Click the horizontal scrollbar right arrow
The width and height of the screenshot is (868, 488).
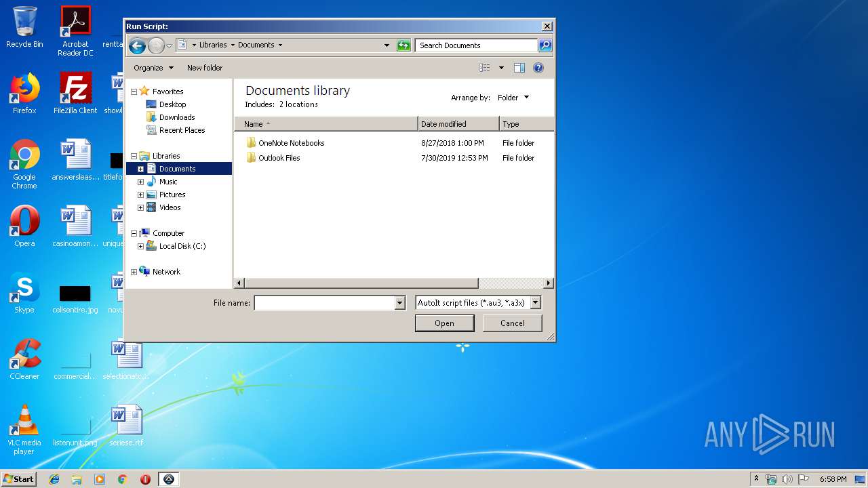[549, 283]
